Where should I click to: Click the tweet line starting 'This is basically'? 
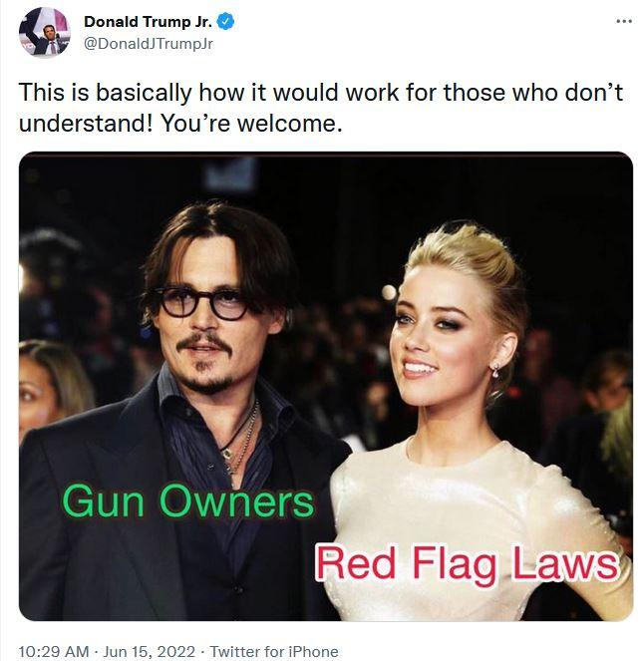(x=321, y=93)
